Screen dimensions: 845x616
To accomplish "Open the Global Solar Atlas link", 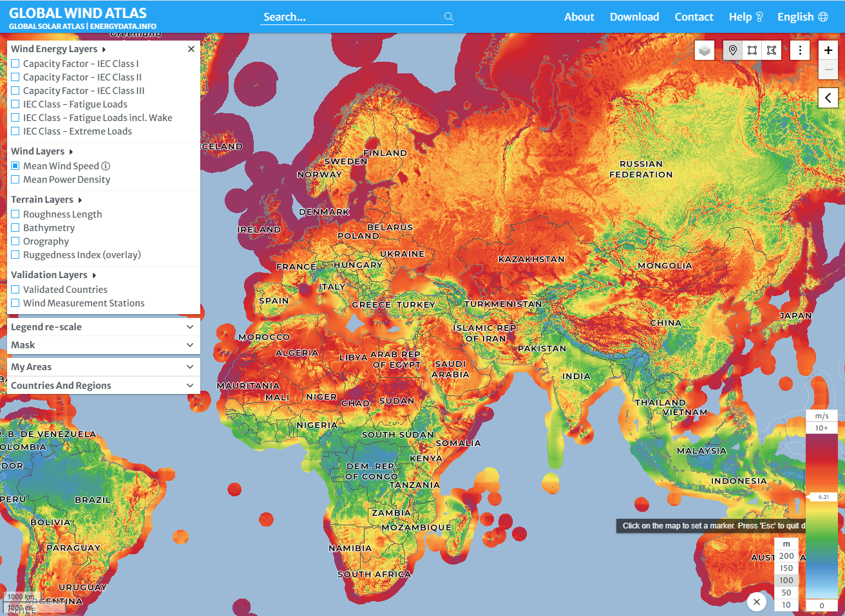I will pos(46,26).
